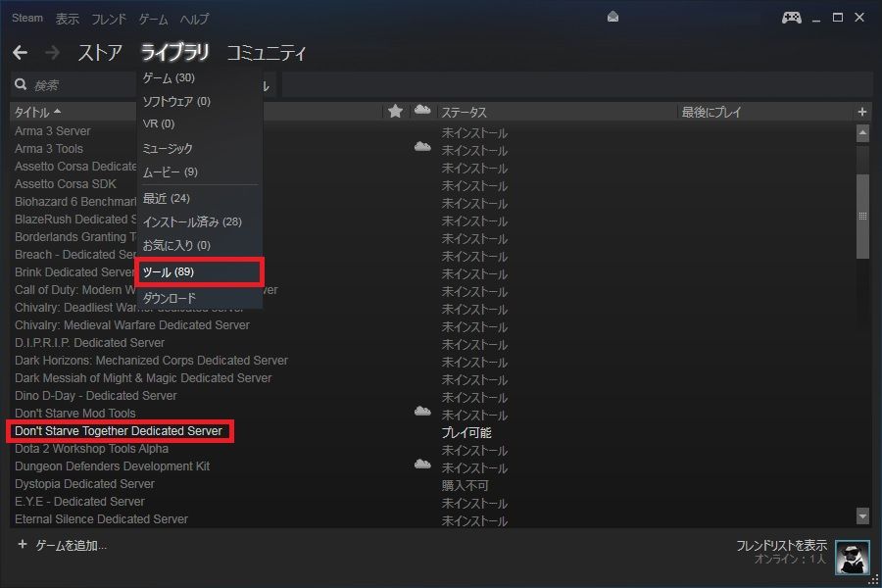The image size is (882, 588).
Task: Open the user avatar at bottom right
Action: [x=853, y=557]
